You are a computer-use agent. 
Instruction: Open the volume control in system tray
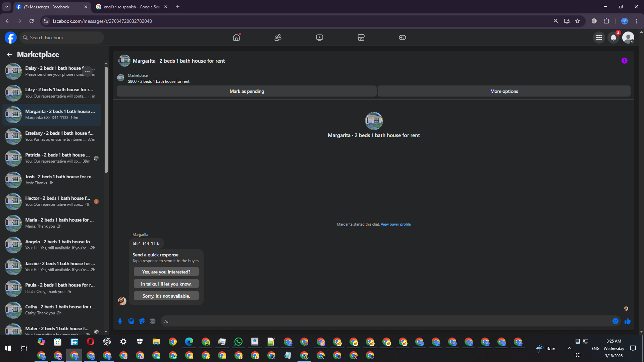tap(578, 355)
